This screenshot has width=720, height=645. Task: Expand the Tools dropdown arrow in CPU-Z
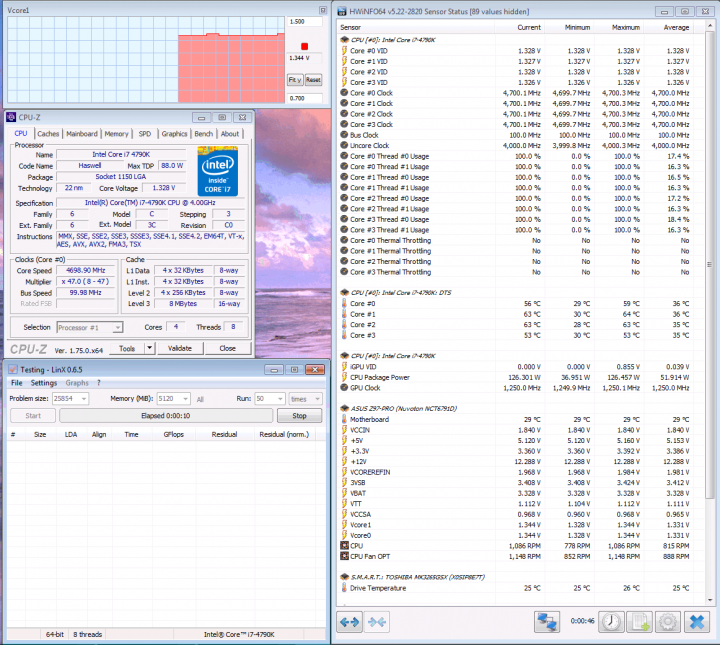point(150,348)
